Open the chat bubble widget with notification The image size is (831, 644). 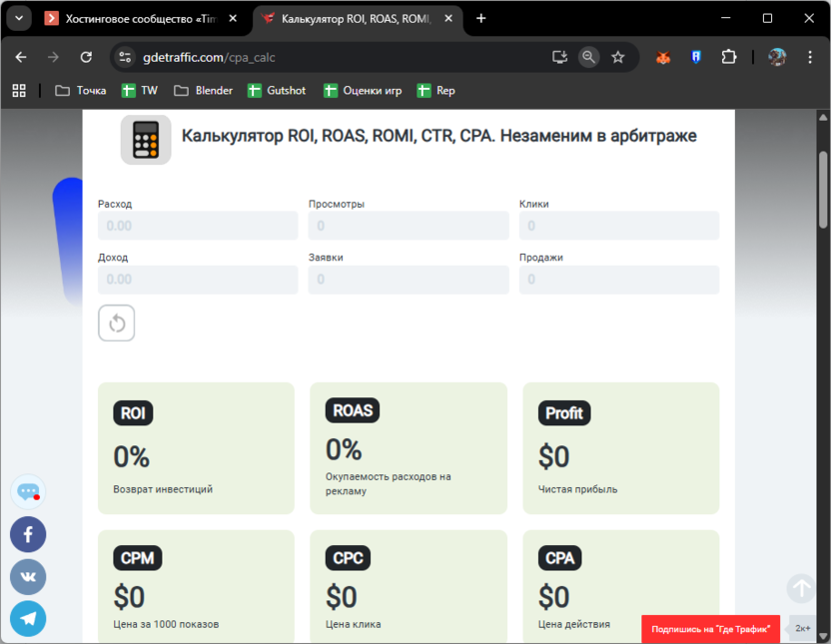(x=28, y=491)
